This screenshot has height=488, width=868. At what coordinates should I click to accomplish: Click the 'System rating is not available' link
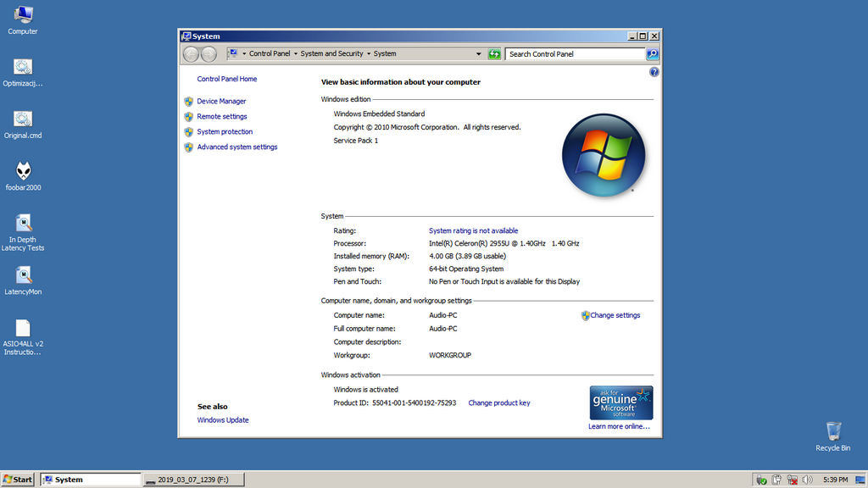pos(473,230)
